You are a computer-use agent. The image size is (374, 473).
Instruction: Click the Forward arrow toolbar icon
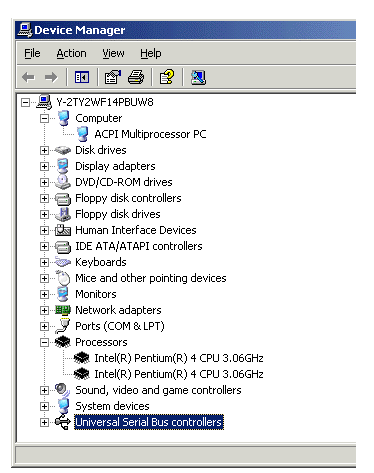pyautogui.click(x=51, y=77)
